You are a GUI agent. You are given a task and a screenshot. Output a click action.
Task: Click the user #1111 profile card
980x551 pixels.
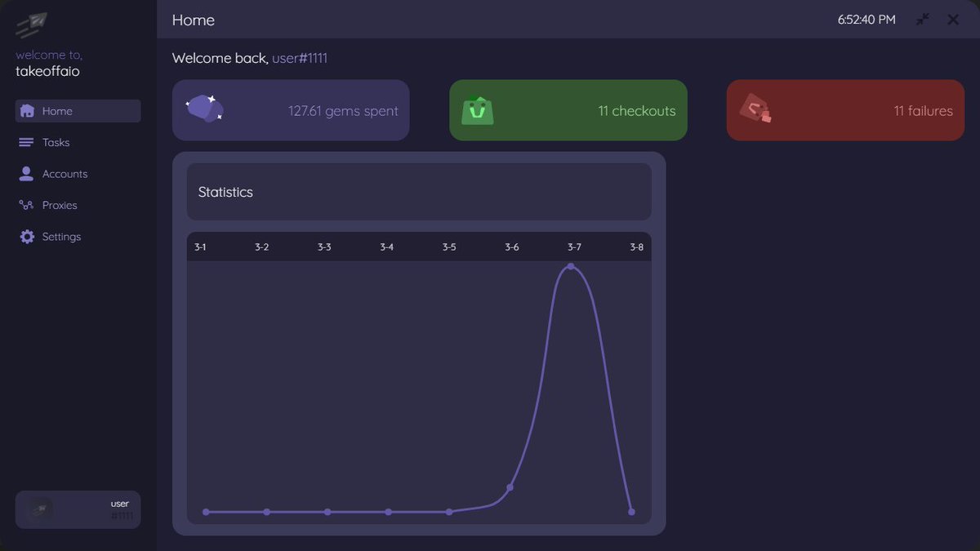78,509
